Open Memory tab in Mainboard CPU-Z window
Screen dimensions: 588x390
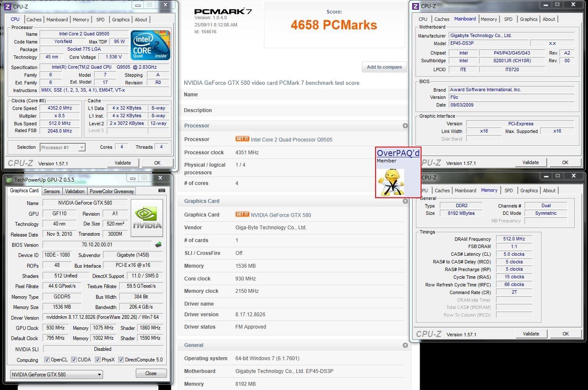tap(489, 19)
